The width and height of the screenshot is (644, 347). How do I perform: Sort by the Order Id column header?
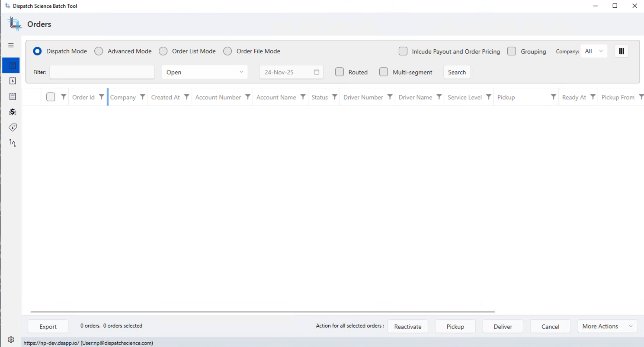click(x=83, y=97)
